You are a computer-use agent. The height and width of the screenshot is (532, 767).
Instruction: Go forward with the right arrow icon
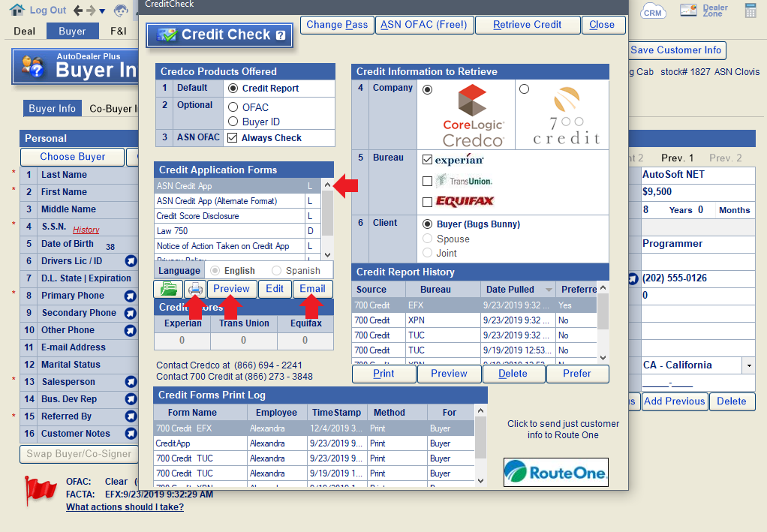[91, 11]
